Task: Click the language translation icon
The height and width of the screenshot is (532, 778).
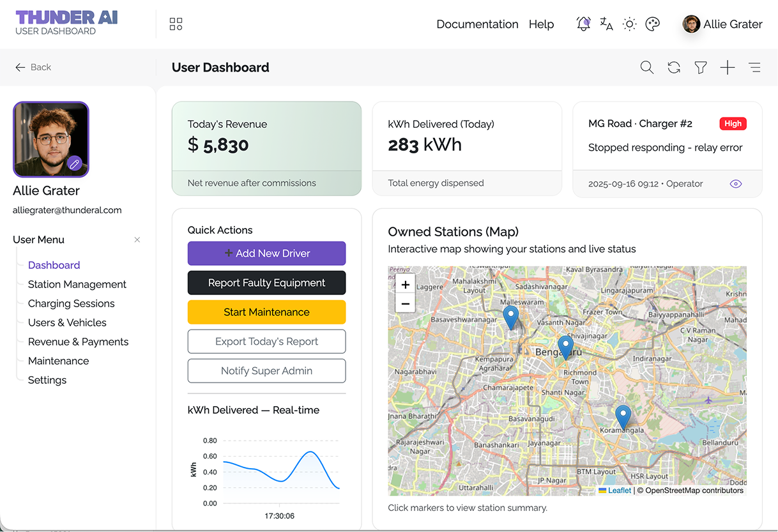Action: point(606,24)
